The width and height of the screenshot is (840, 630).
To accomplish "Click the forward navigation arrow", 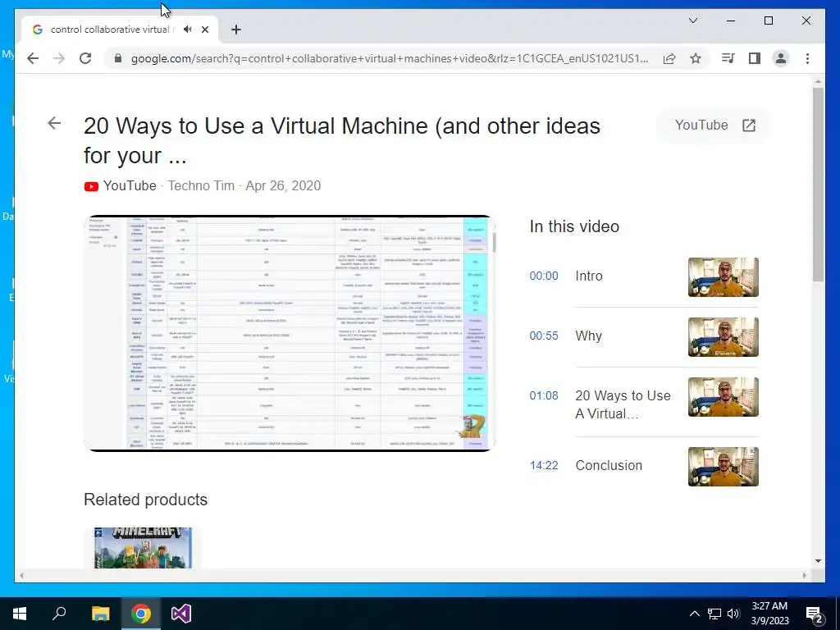I will [59, 58].
